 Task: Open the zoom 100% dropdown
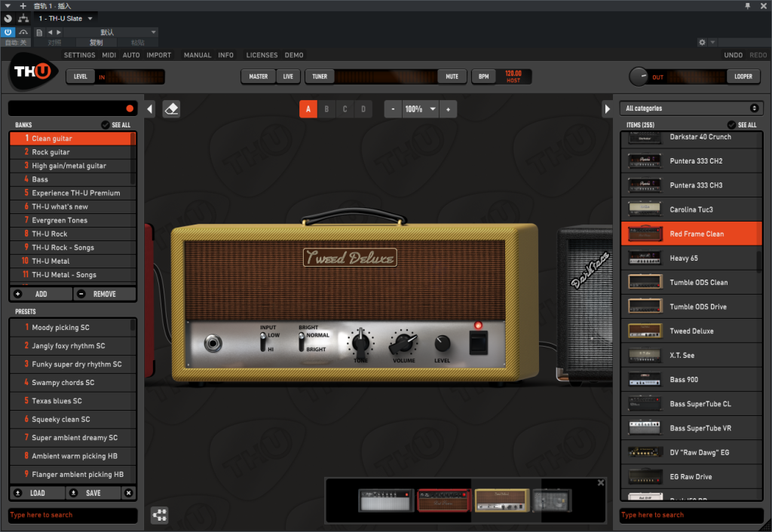coord(421,109)
